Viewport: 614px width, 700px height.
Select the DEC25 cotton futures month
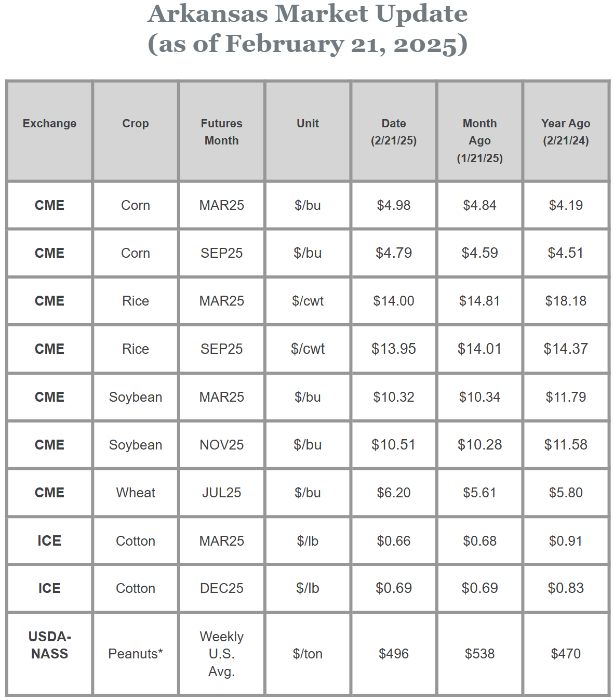tap(222, 588)
